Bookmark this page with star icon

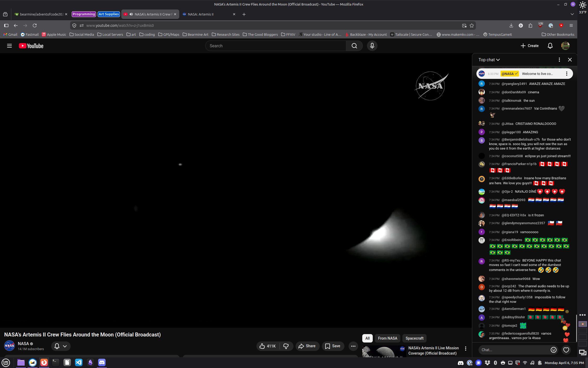[x=472, y=25]
